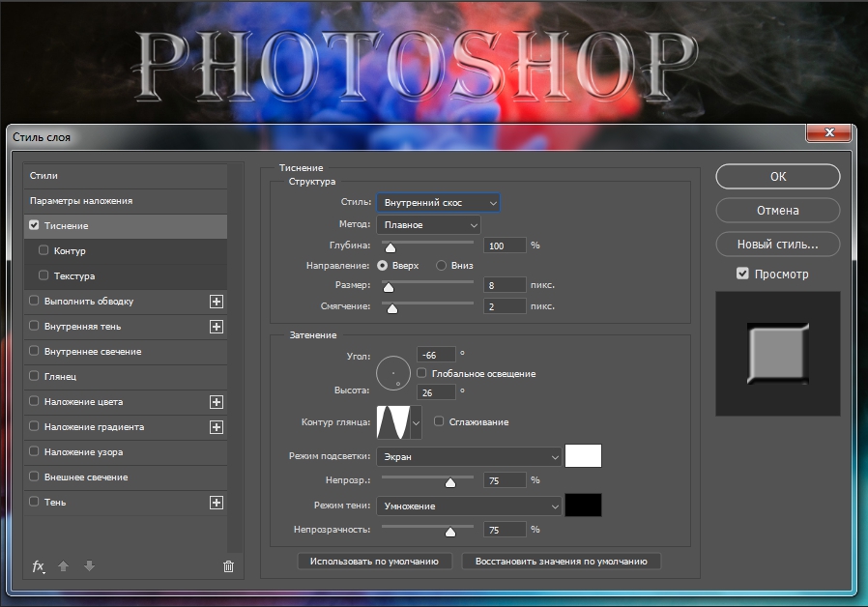868x607 pixels.
Task: Click the shadow Непрозрачность slider handle
Action: [x=450, y=532]
